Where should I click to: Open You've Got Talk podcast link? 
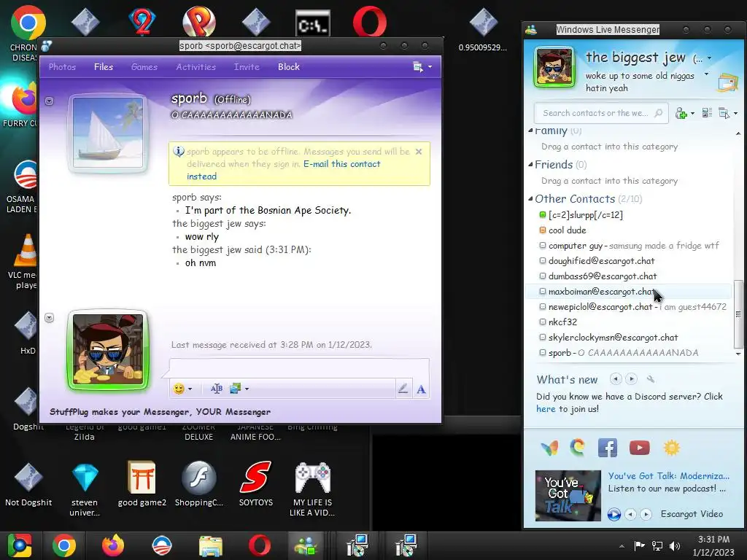click(668, 475)
